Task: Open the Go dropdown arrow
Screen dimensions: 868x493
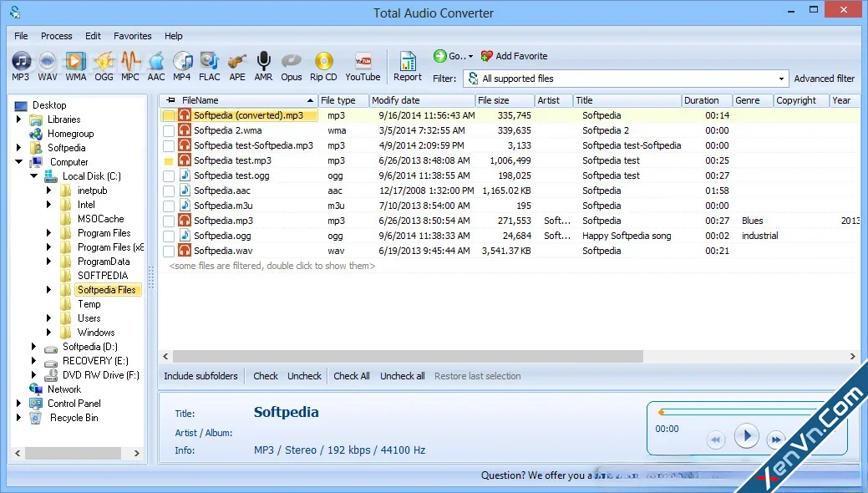Action: tap(470, 56)
